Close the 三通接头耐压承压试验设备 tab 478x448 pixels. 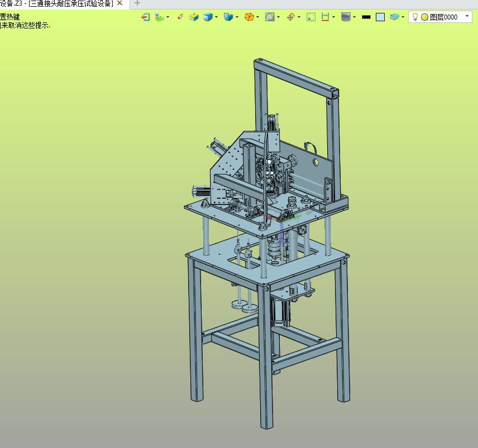[x=120, y=3]
